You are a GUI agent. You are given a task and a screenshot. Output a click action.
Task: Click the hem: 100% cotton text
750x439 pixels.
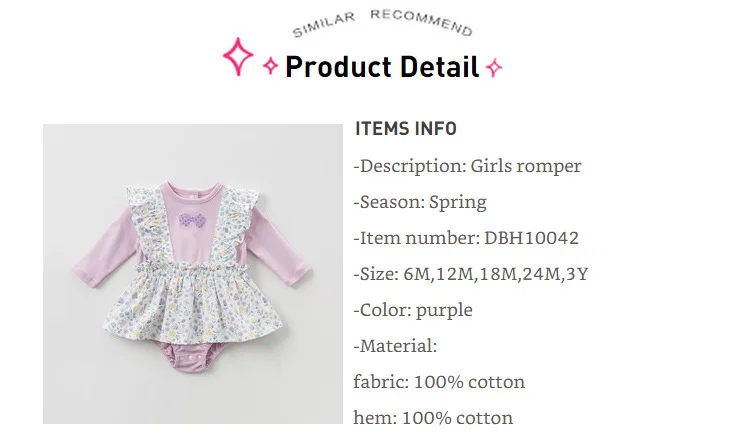[x=433, y=418]
